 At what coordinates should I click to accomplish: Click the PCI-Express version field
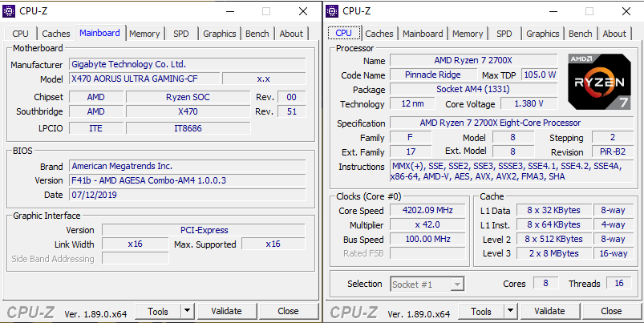[x=204, y=230]
